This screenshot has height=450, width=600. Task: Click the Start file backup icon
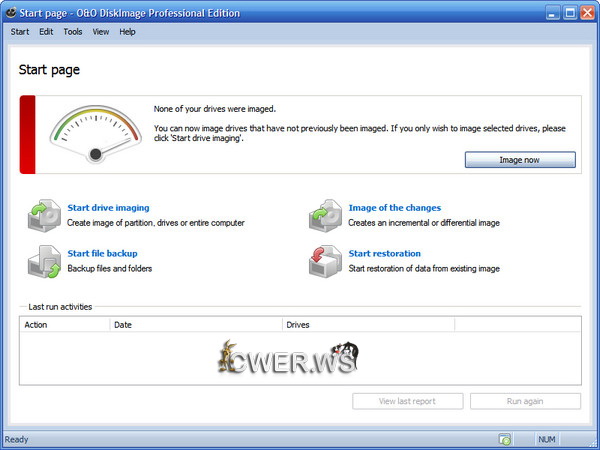coord(44,260)
